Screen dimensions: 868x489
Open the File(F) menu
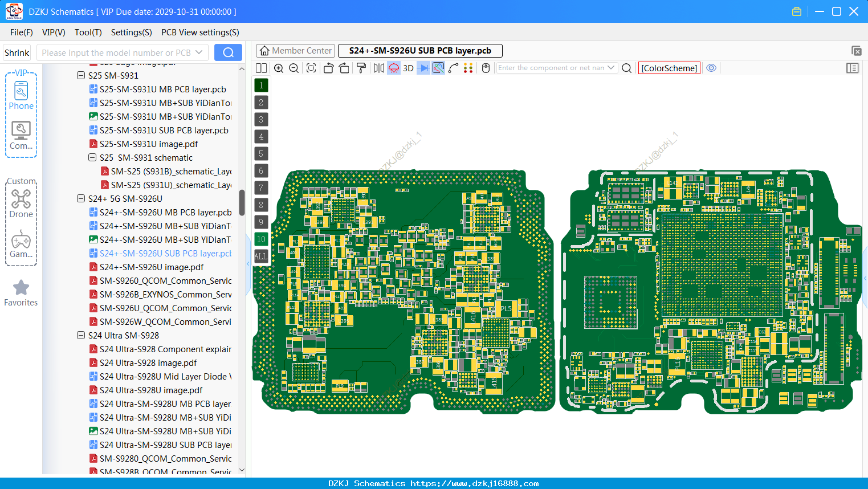[22, 32]
